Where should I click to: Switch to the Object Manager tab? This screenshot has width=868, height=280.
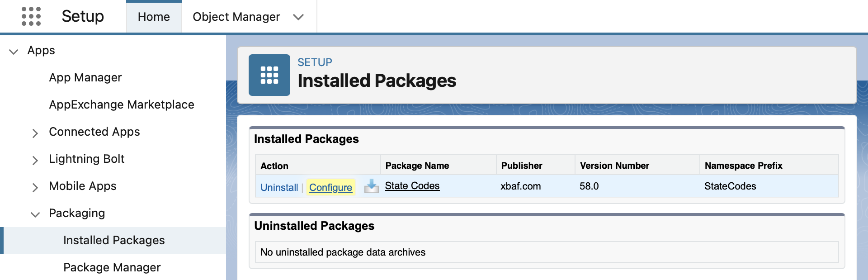click(236, 17)
